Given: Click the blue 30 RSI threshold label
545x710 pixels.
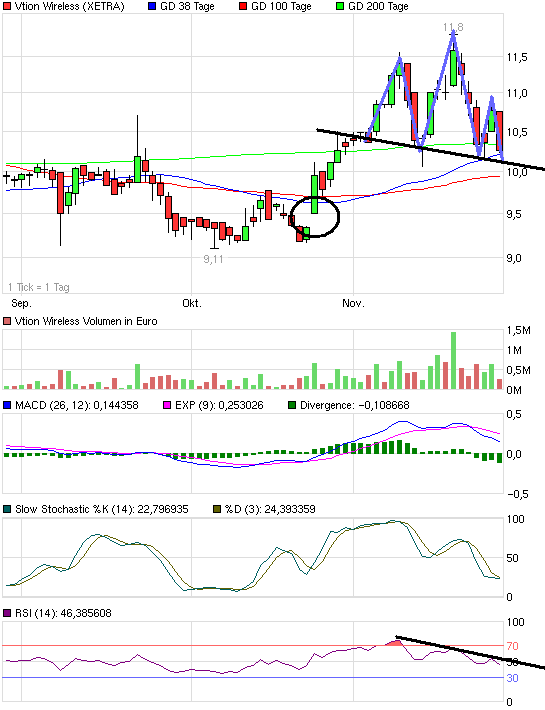Looking at the screenshot, I should (512, 678).
